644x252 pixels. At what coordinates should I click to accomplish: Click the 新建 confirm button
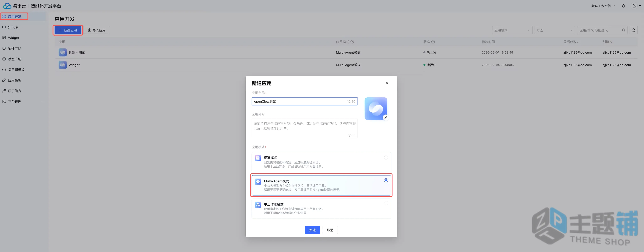[x=312, y=230]
